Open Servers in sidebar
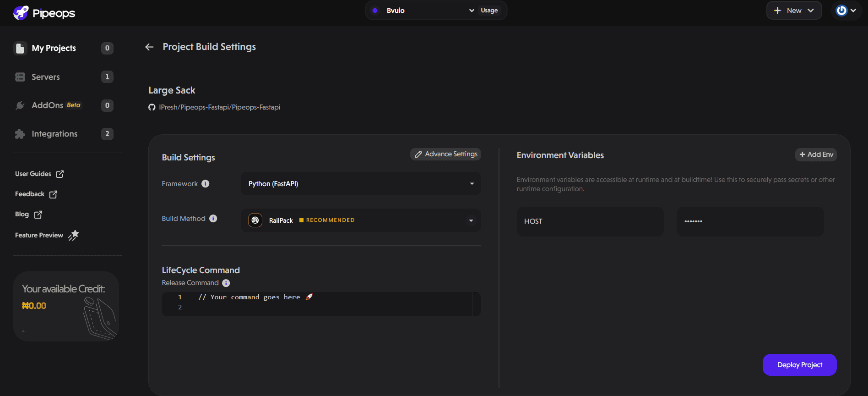The height and width of the screenshot is (396, 868). [45, 77]
